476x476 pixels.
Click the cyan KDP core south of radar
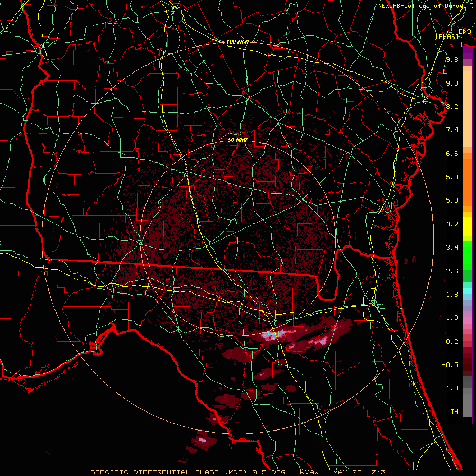(x=271, y=335)
